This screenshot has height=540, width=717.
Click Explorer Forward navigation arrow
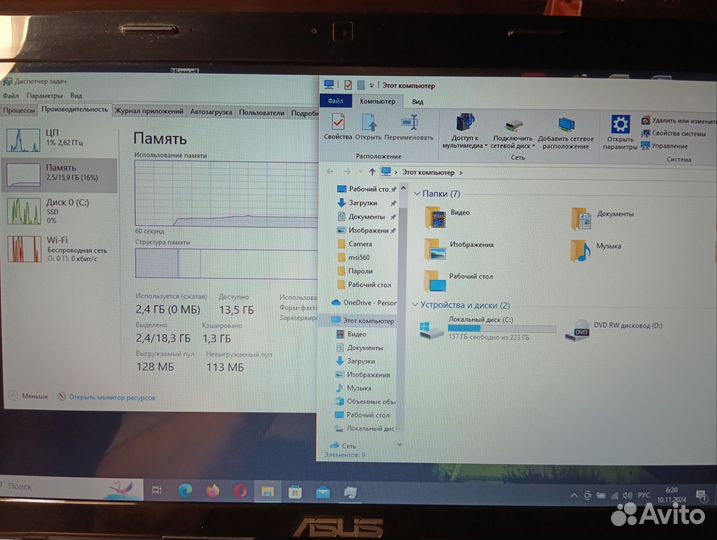[347, 172]
